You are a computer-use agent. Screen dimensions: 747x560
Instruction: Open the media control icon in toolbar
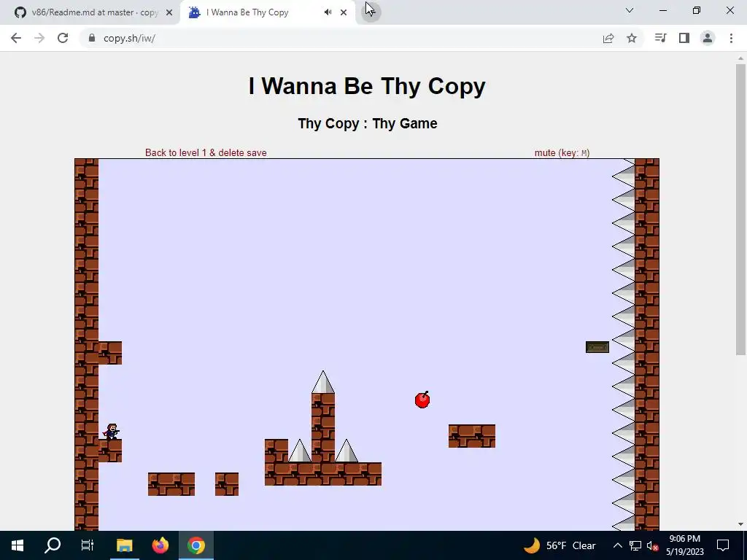pyautogui.click(x=660, y=38)
